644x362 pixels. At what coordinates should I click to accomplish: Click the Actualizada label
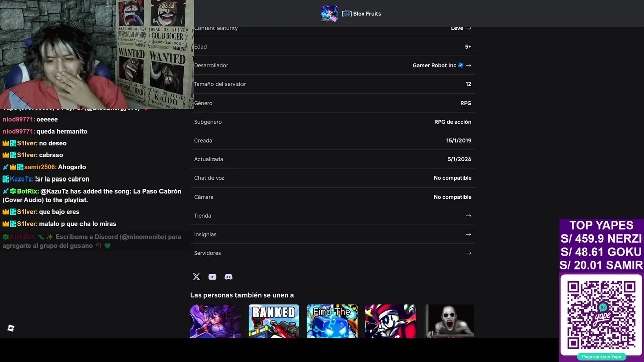point(209,159)
